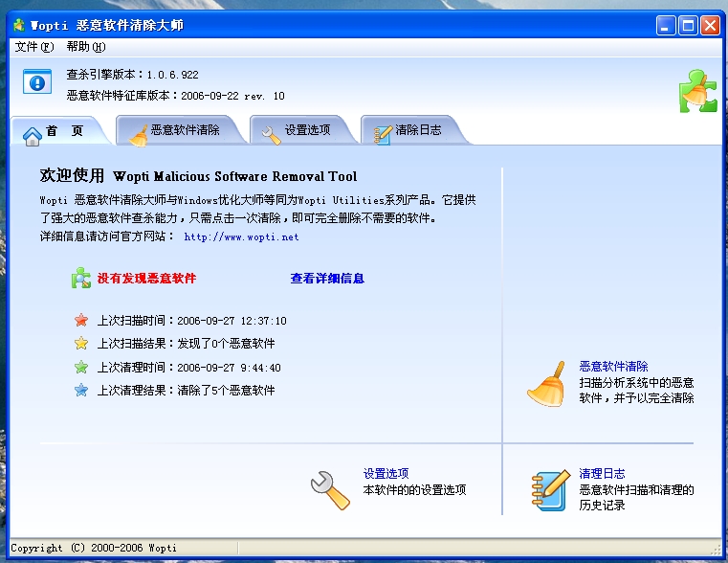The width and height of the screenshot is (728, 563).
Task: Switch to the 清除日志 tab
Action: 414,130
